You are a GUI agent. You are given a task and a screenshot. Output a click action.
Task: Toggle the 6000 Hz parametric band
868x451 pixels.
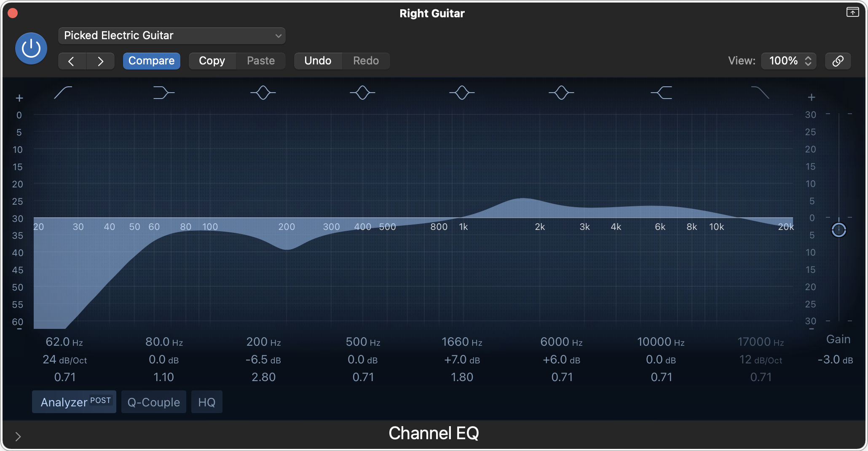point(561,92)
